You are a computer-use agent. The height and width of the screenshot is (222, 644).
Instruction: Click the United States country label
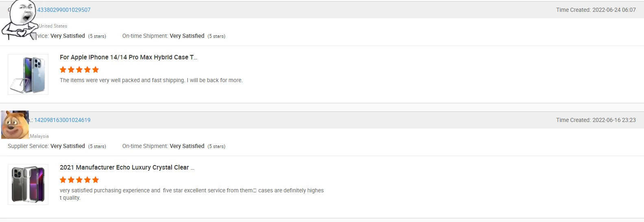pyautogui.click(x=53, y=26)
